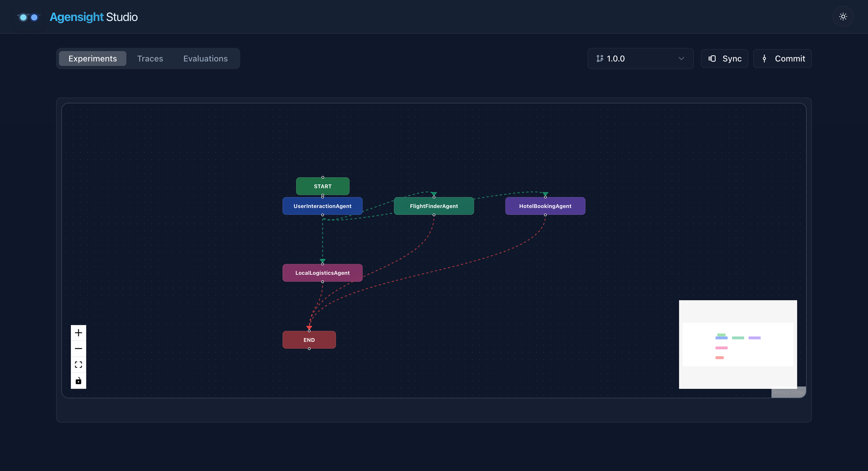
Task: Toggle light theme with sun icon
Action: click(x=843, y=17)
